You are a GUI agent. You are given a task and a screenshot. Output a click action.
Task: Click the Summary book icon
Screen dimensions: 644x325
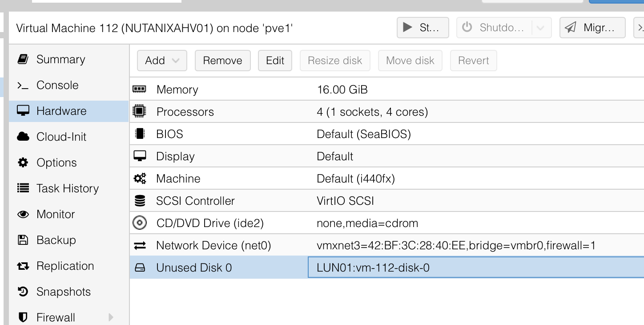pos(23,59)
